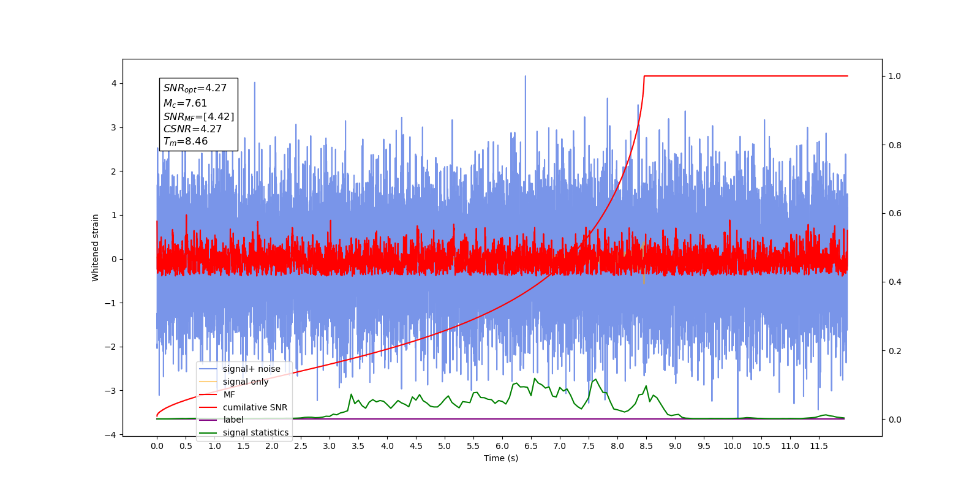Click the blue line sample beside 'signal+ noise'
The width and height of the screenshot is (980, 490).
click(x=208, y=369)
